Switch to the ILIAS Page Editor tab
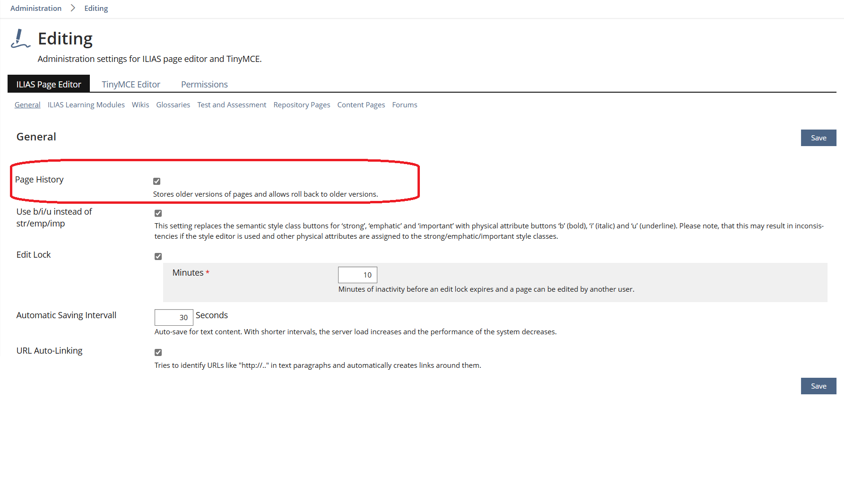 coord(49,84)
